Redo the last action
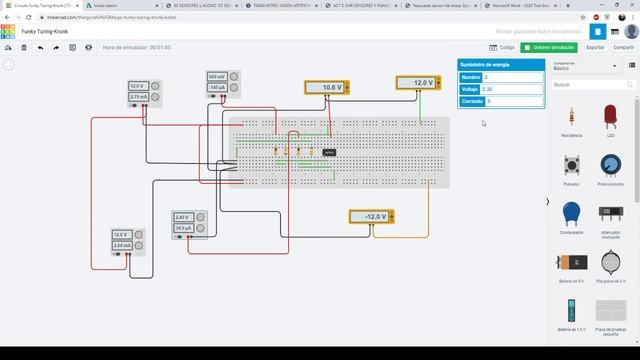640x360 pixels. click(x=56, y=48)
